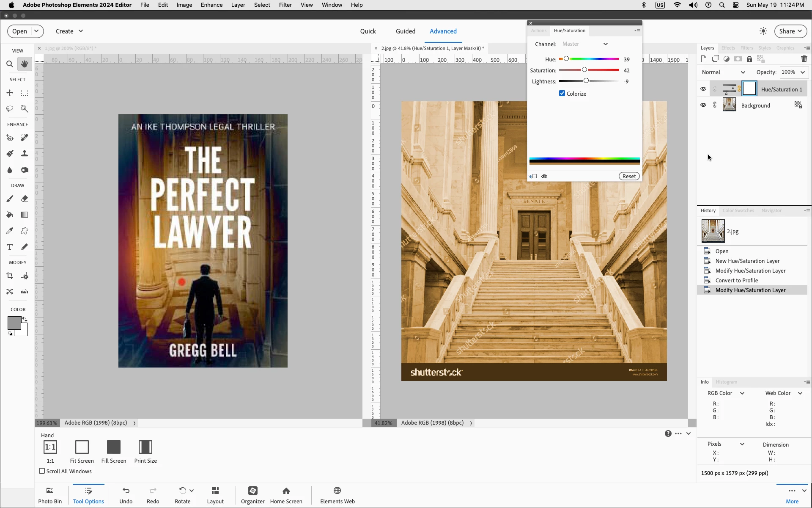The height and width of the screenshot is (508, 812).
Task: Uncheck the Colorize checkbox
Action: (562, 94)
